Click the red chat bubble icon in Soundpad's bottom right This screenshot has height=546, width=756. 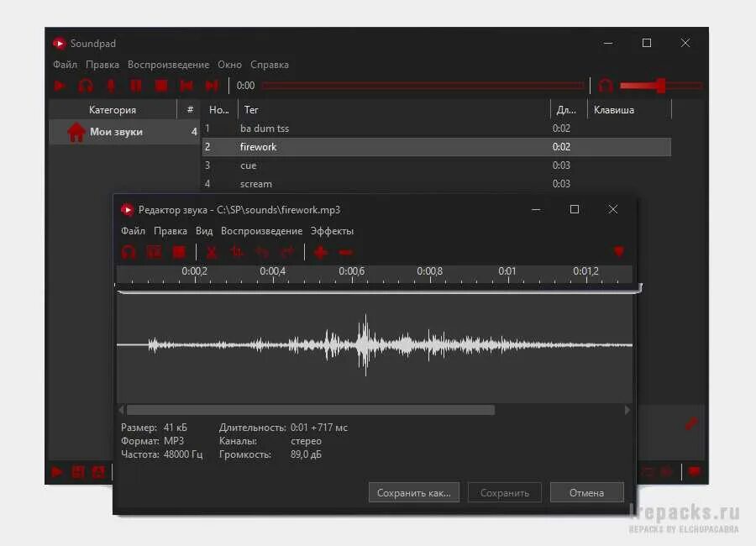pos(695,472)
